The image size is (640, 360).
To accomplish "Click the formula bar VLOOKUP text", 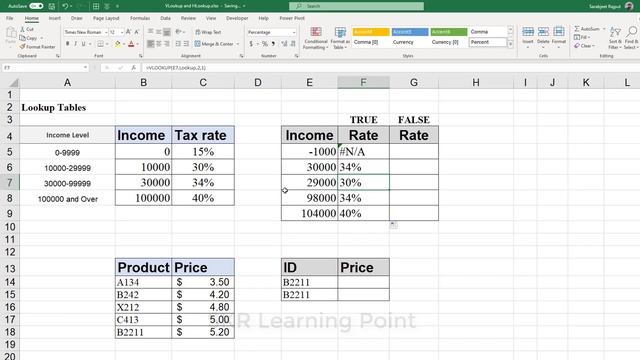I will tap(176, 68).
